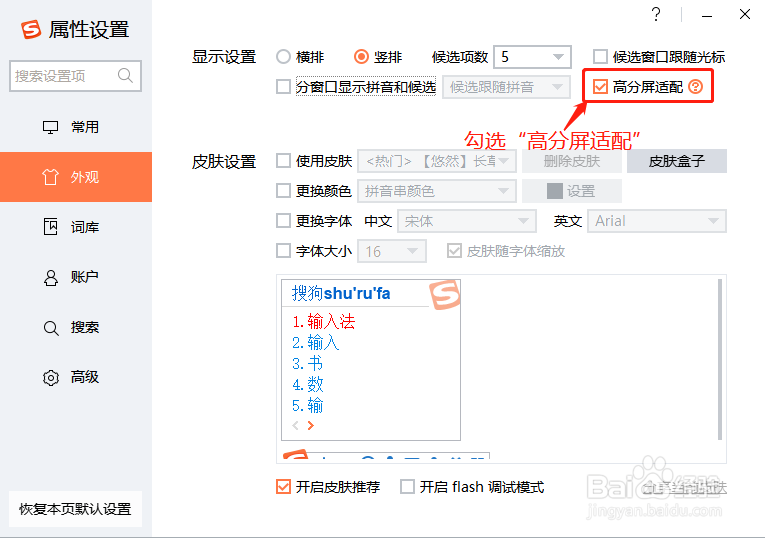765x538 pixels.
Task: Open the 中文 font 宋体 dropdown
Action: pyautogui.click(x=467, y=221)
